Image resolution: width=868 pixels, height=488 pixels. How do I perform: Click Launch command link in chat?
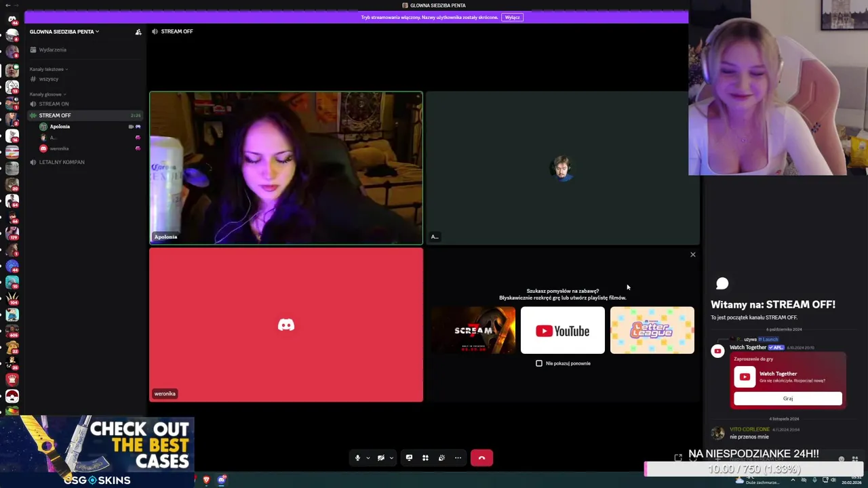click(768, 339)
